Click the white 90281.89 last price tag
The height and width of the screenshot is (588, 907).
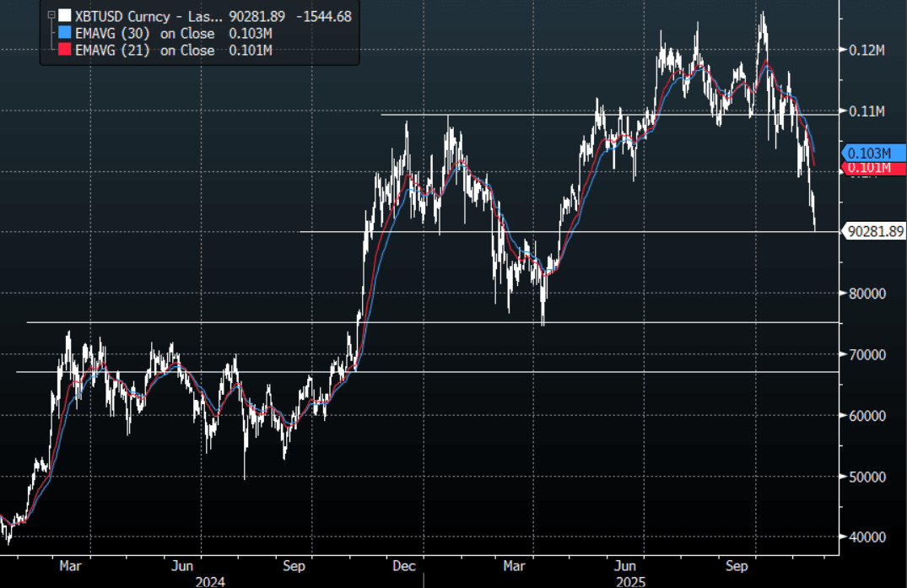coord(875,231)
